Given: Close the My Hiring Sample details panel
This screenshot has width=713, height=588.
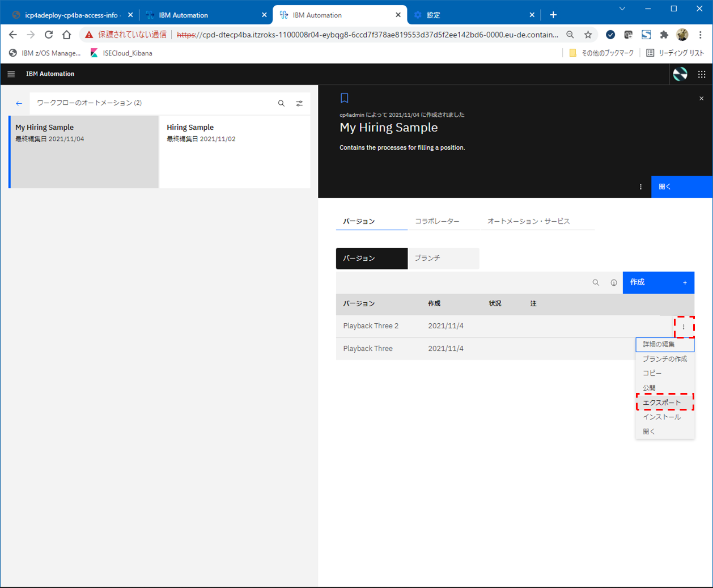Looking at the screenshot, I should click(701, 98).
